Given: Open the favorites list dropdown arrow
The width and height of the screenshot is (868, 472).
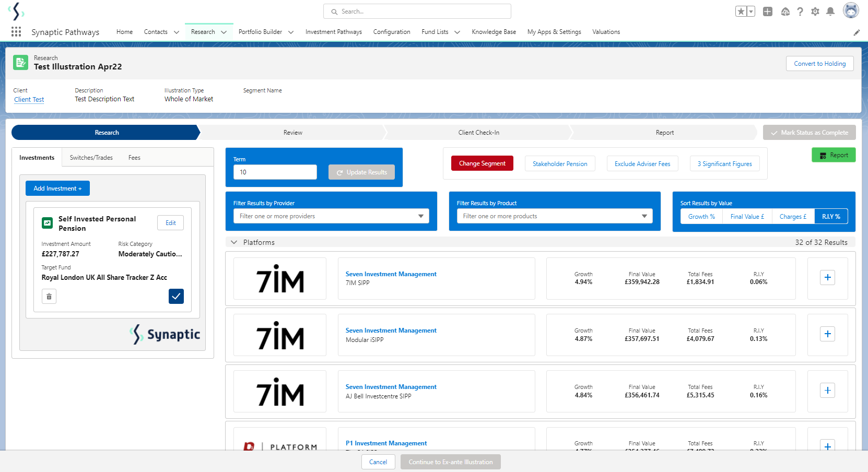Looking at the screenshot, I should click(751, 11).
